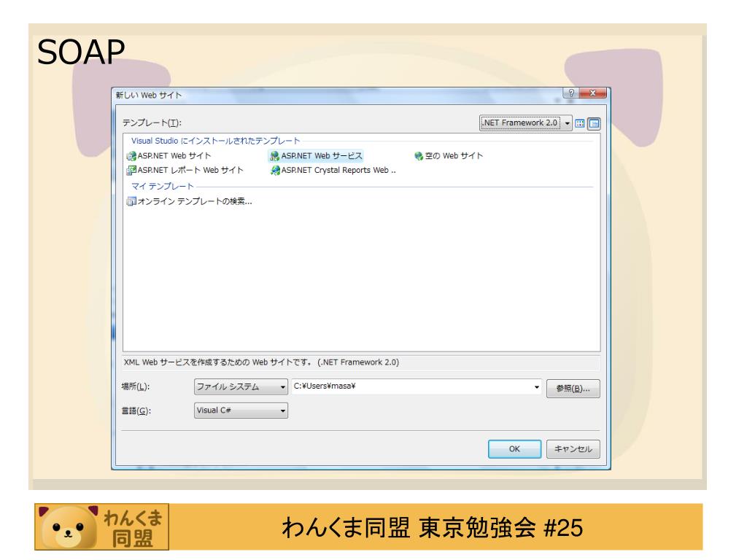
Task: Select the ASP.NET レポート Web サイト template icon
Action: pyautogui.click(x=131, y=171)
